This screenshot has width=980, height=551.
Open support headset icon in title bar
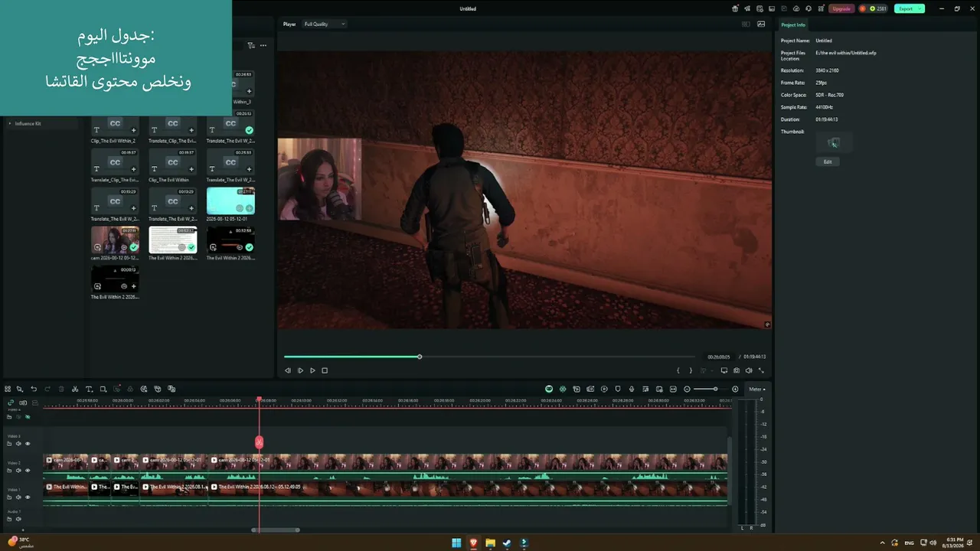[x=808, y=8]
